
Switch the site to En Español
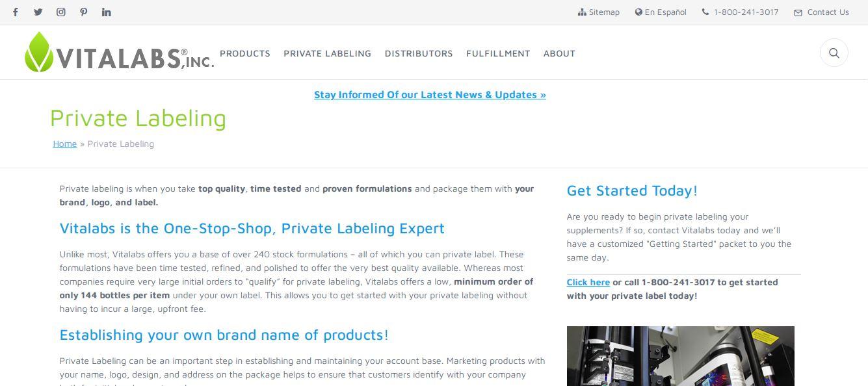pos(661,12)
